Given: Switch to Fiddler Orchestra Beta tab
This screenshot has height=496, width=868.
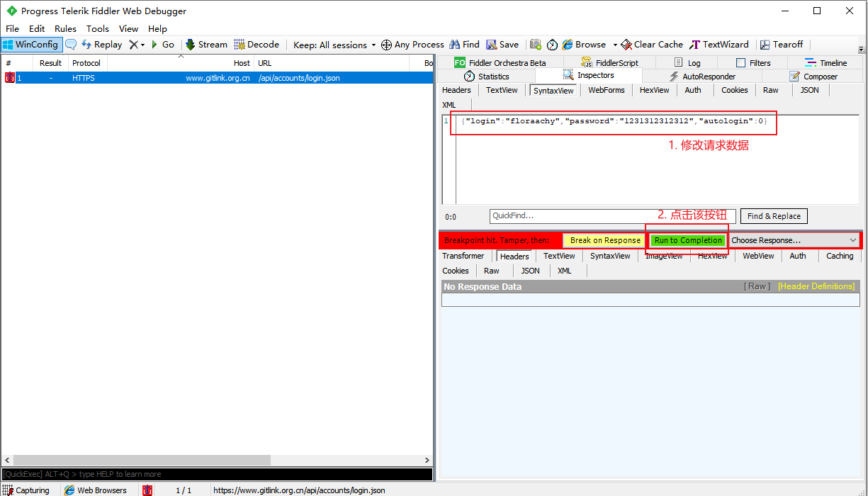Looking at the screenshot, I should (500, 62).
